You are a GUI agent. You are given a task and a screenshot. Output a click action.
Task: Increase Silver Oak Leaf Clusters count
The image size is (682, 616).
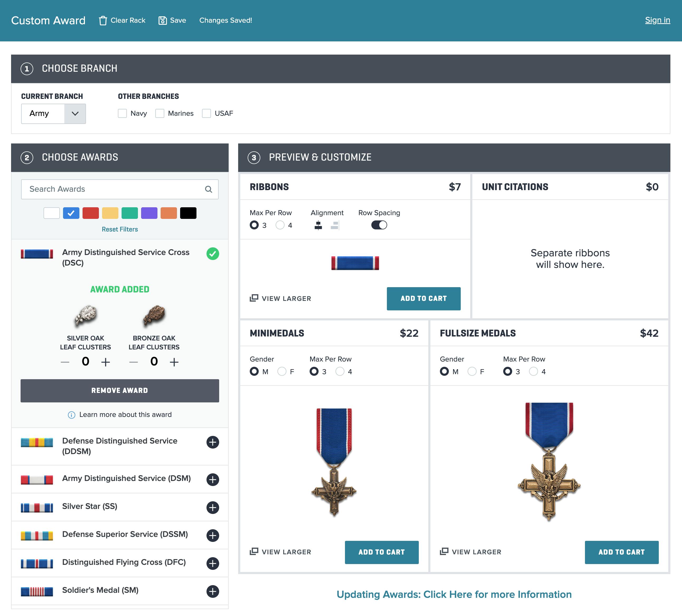tap(105, 362)
